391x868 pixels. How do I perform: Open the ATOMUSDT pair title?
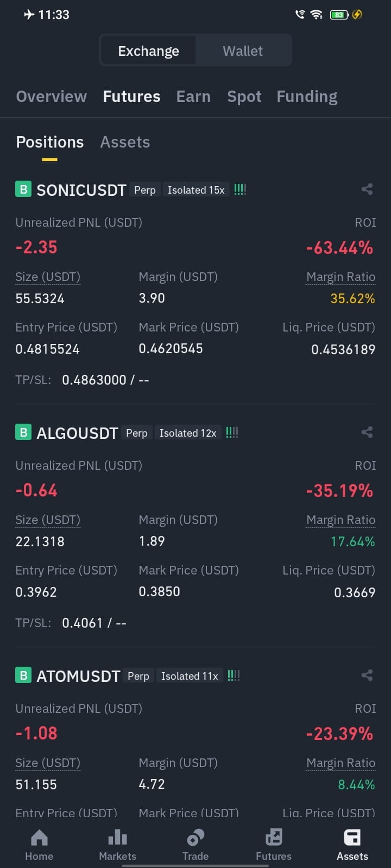coord(78,676)
